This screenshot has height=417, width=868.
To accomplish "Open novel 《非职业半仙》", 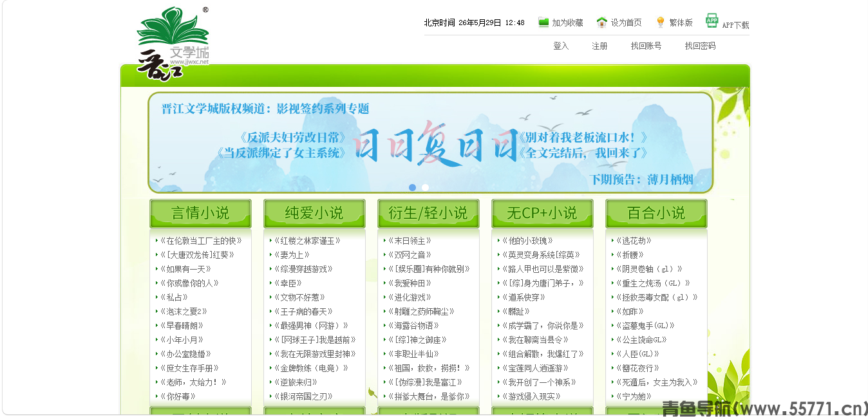I will (x=414, y=354).
